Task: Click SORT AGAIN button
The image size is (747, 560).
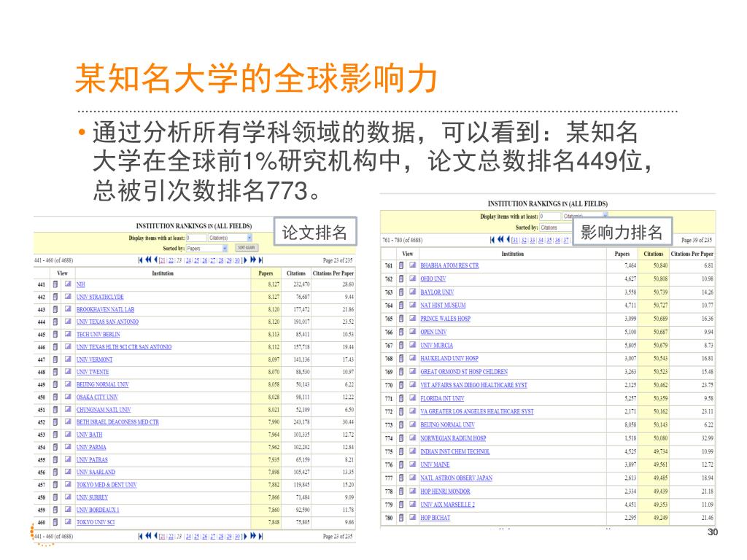Action: [x=247, y=248]
